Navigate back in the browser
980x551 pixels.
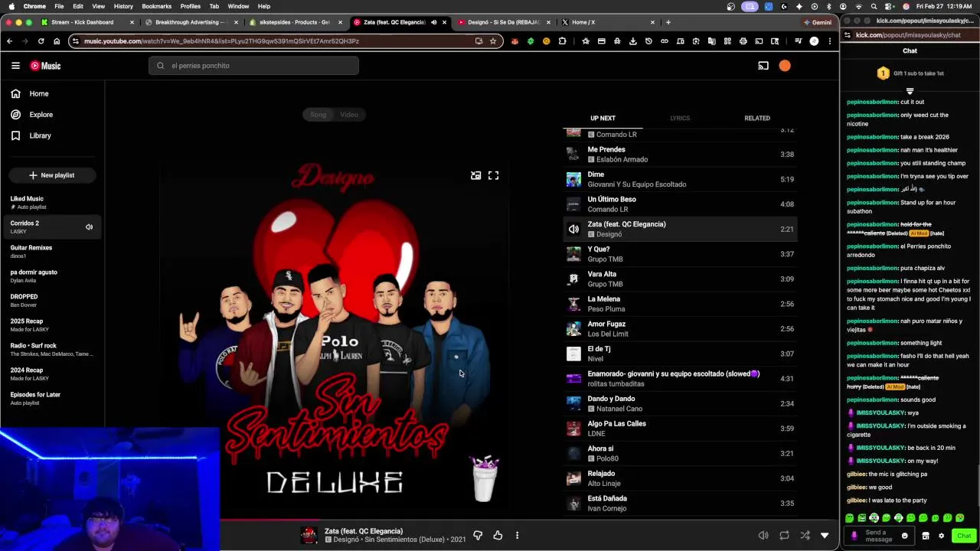point(9,41)
